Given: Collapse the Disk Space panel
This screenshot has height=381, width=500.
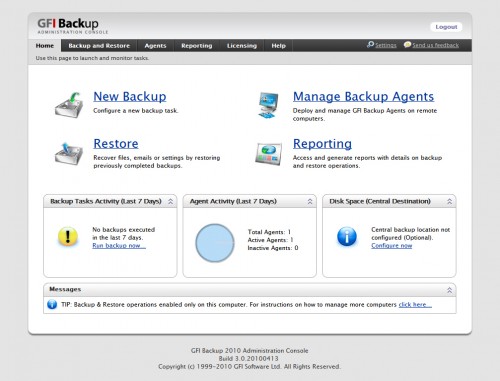Looking at the screenshot, I should coord(449,201).
